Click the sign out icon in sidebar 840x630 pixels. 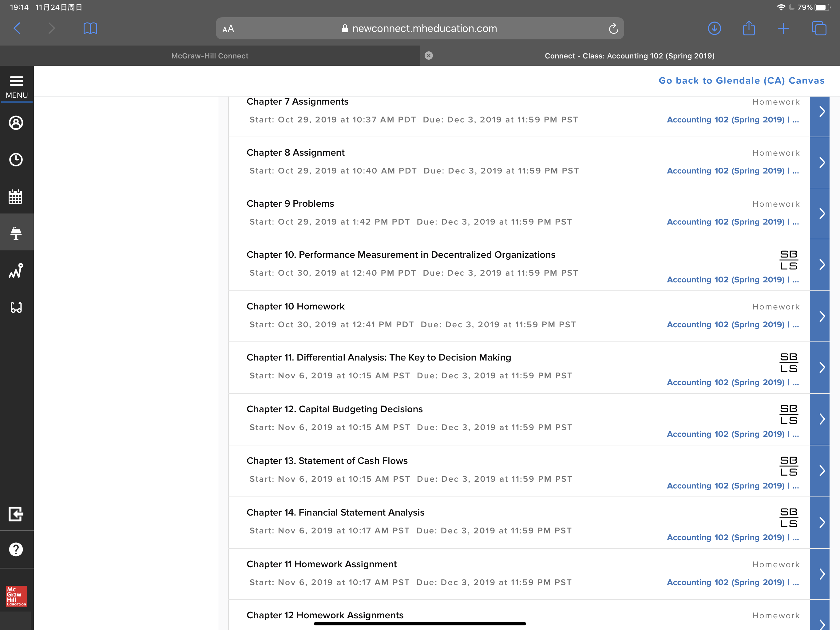[16, 514]
